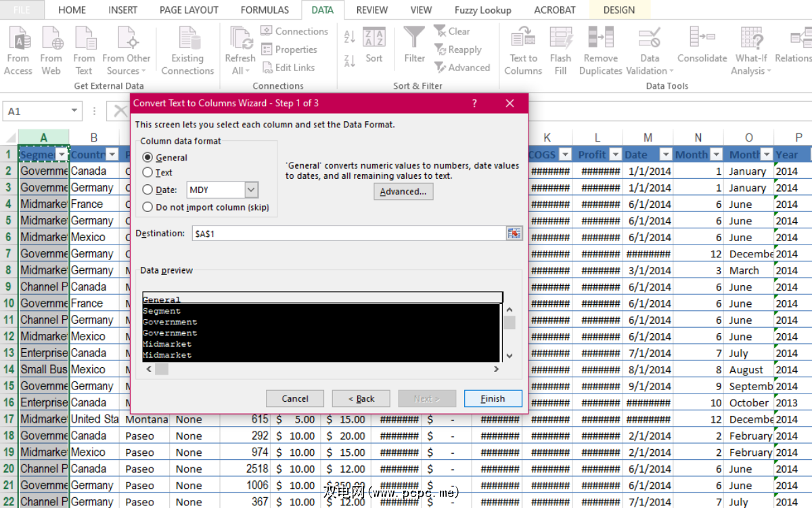Click the Filter funnel icon
Viewport: 812px width, 508px height.
414,37
